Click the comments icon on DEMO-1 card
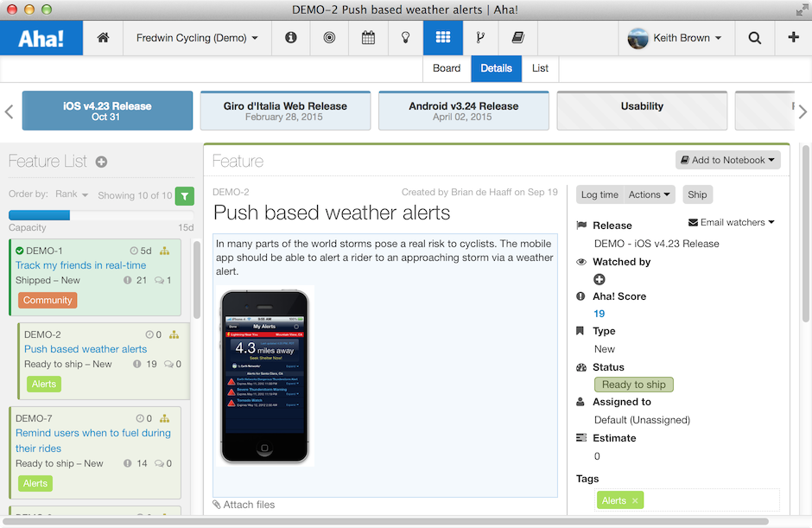This screenshot has height=528, width=812. coord(160,280)
